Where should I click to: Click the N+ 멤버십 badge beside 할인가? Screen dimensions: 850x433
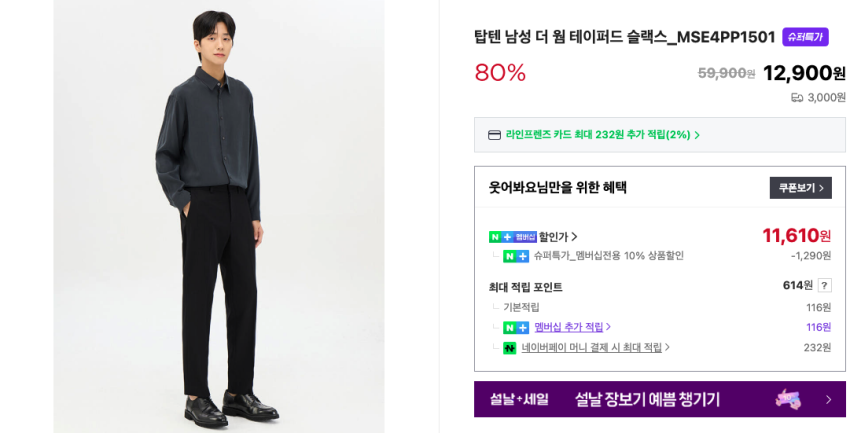[512, 237]
